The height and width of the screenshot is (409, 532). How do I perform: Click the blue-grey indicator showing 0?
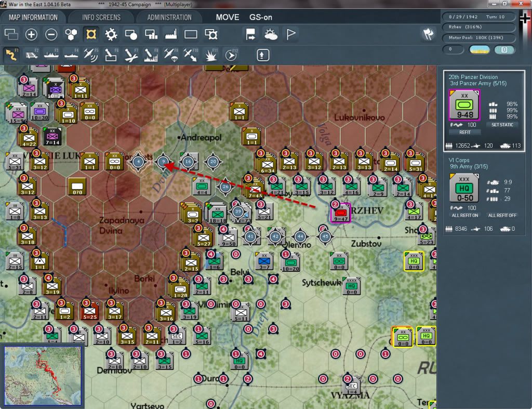tap(504, 49)
